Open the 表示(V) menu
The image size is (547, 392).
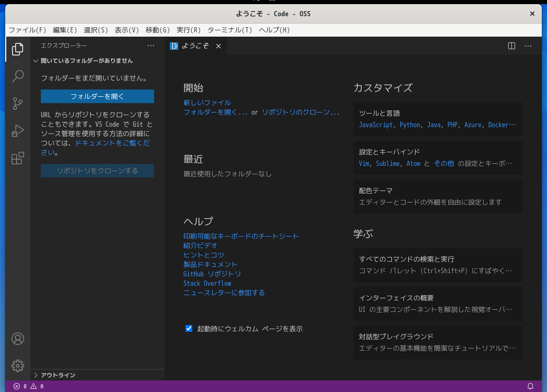click(127, 30)
